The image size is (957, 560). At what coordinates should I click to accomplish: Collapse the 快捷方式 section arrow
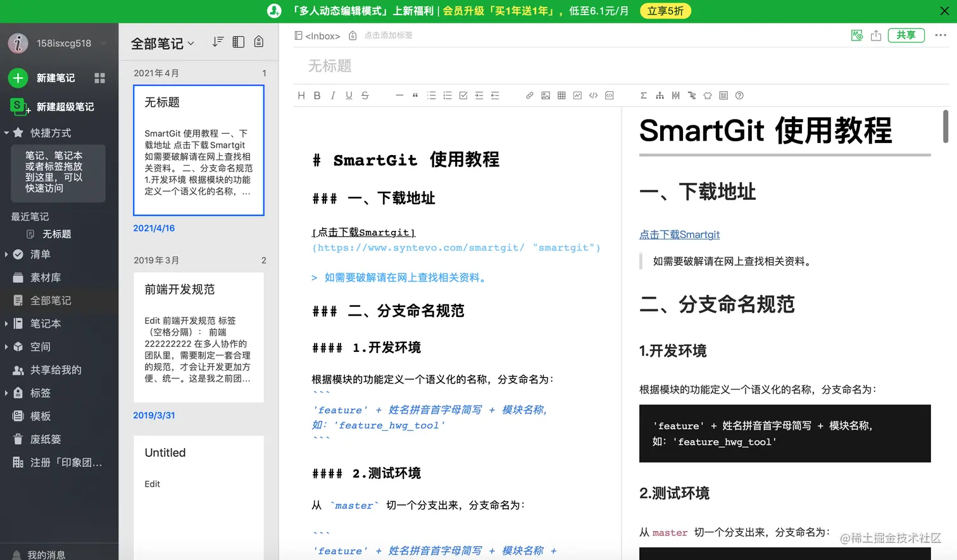click(6, 133)
